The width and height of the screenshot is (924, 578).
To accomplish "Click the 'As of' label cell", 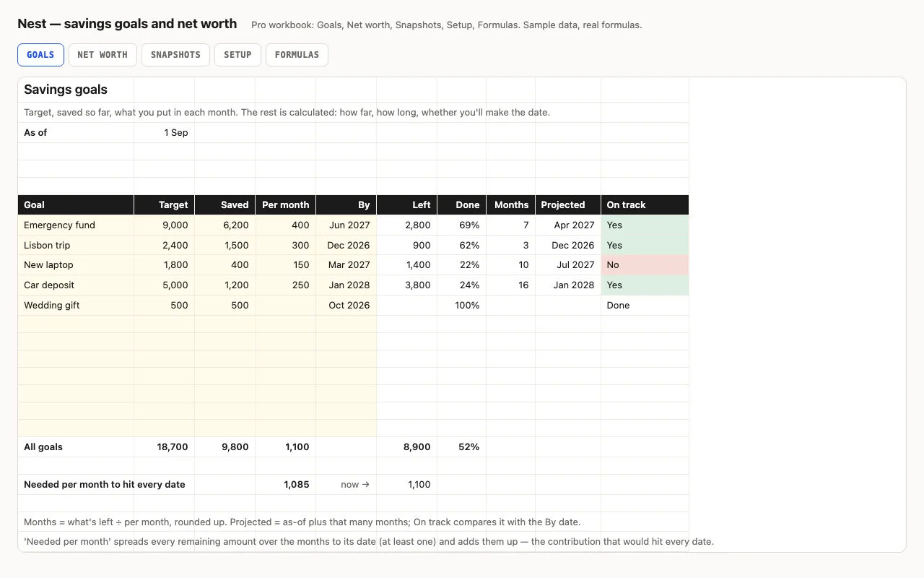I will coord(76,133).
